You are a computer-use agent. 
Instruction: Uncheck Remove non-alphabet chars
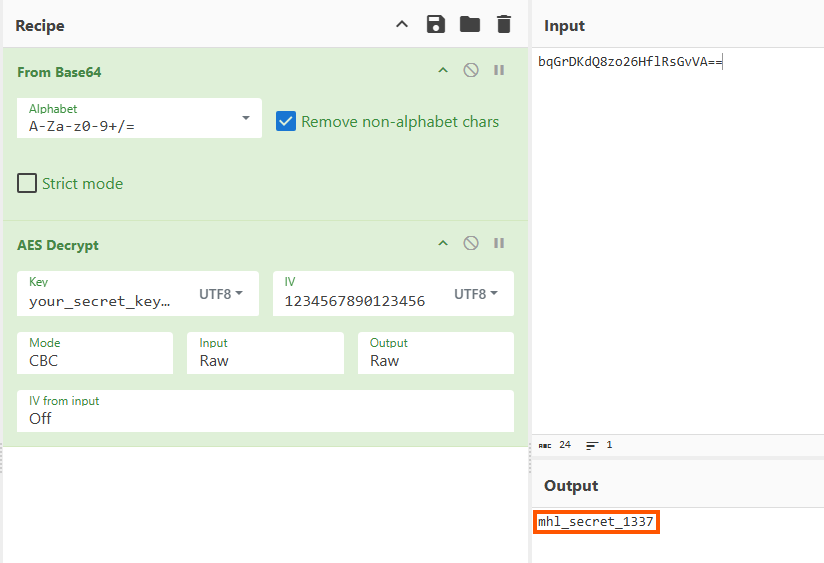[x=286, y=121]
